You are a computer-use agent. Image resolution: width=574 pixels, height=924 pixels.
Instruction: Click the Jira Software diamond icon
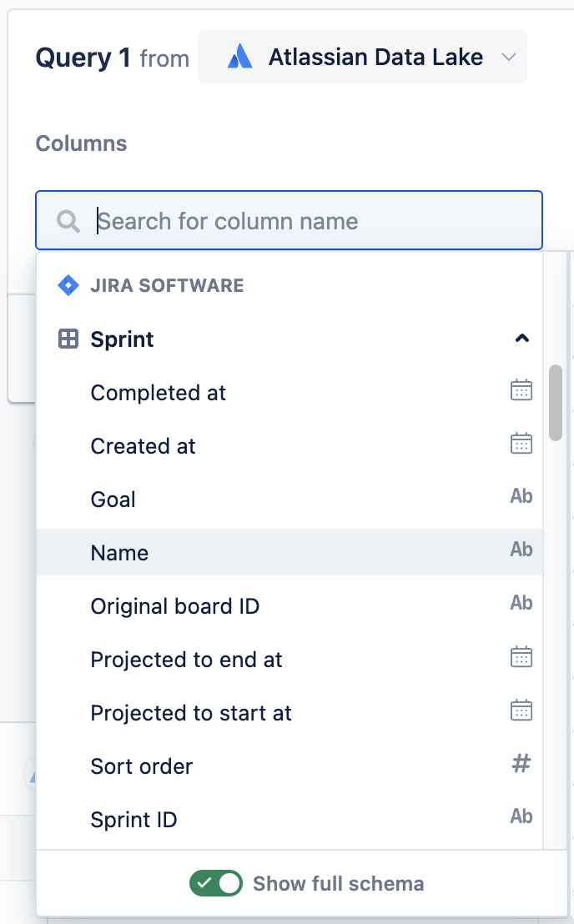(68, 285)
